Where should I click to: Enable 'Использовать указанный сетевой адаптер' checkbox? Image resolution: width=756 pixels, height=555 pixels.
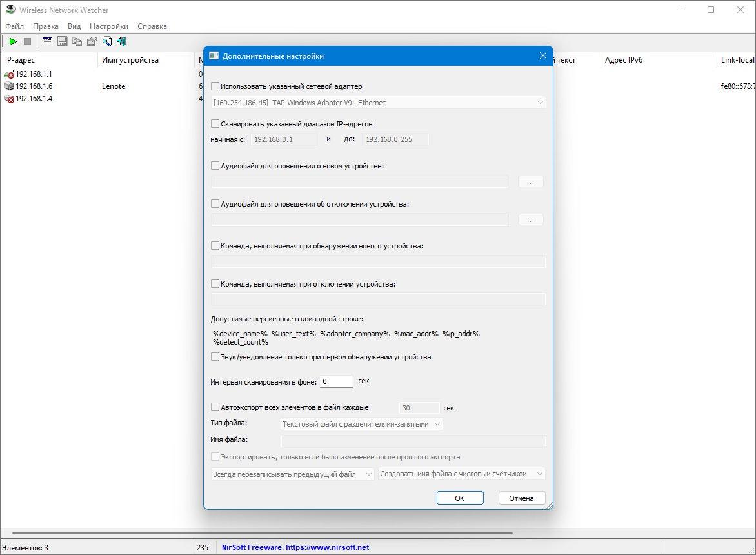(x=215, y=86)
